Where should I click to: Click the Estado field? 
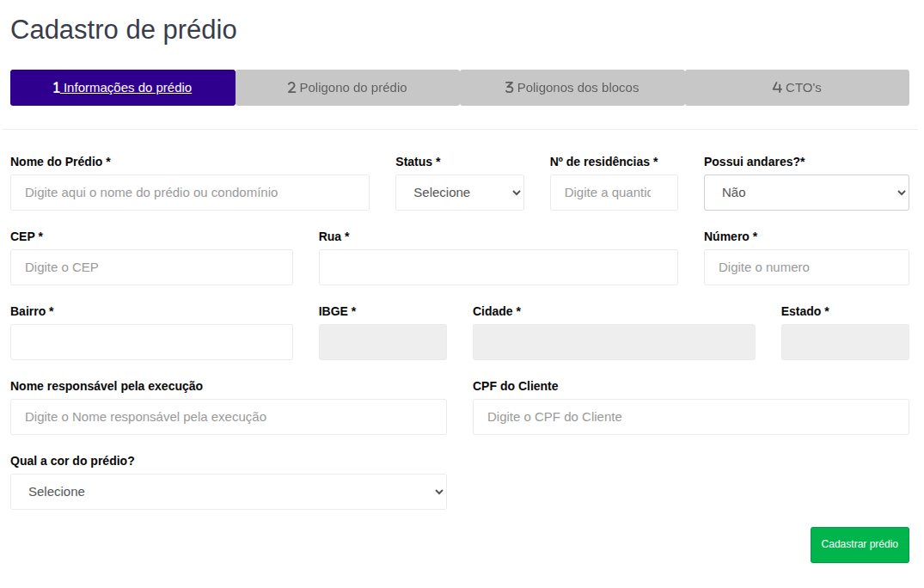[844, 342]
